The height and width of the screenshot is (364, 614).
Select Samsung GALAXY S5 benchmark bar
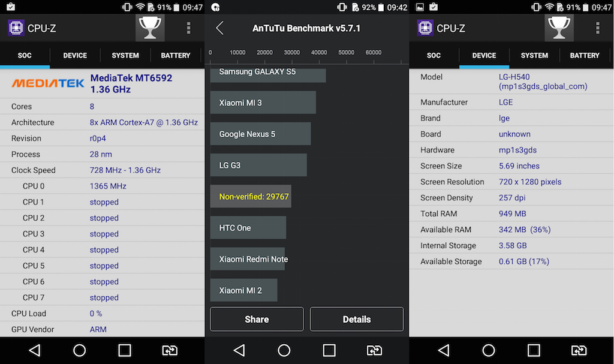268,74
